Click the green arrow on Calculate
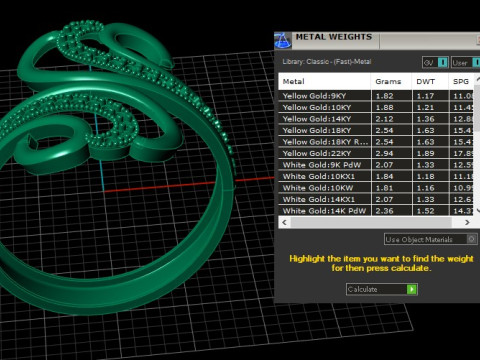The width and height of the screenshot is (480, 360). [x=412, y=289]
